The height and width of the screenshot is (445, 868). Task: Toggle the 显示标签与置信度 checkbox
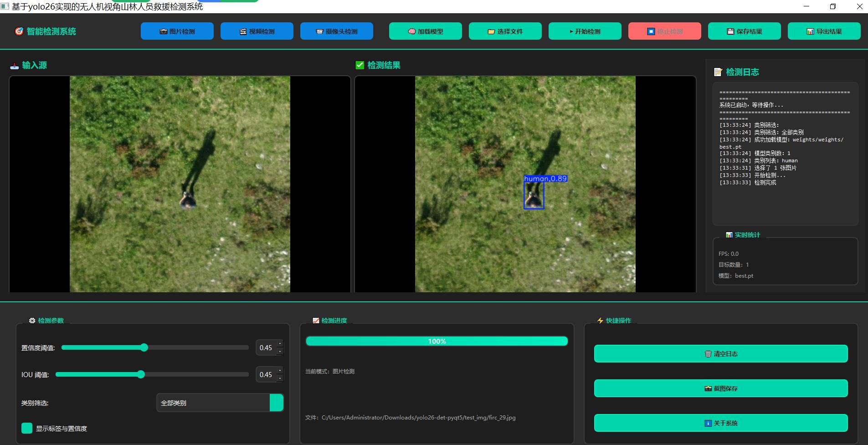27,428
